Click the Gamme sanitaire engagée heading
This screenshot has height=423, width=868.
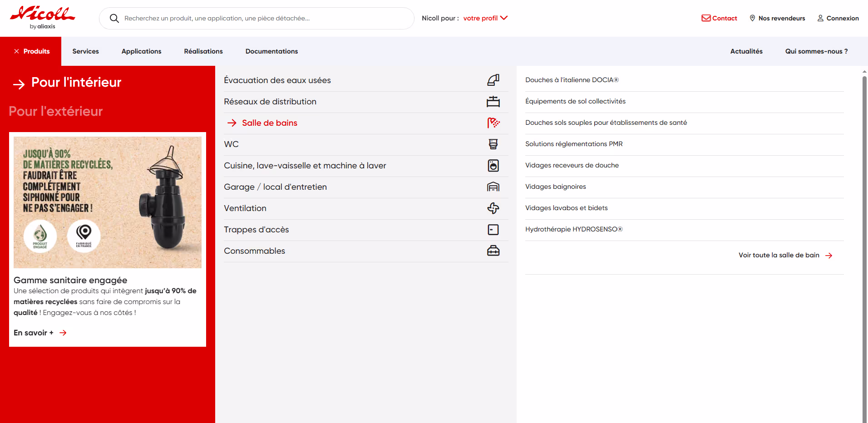pos(70,280)
